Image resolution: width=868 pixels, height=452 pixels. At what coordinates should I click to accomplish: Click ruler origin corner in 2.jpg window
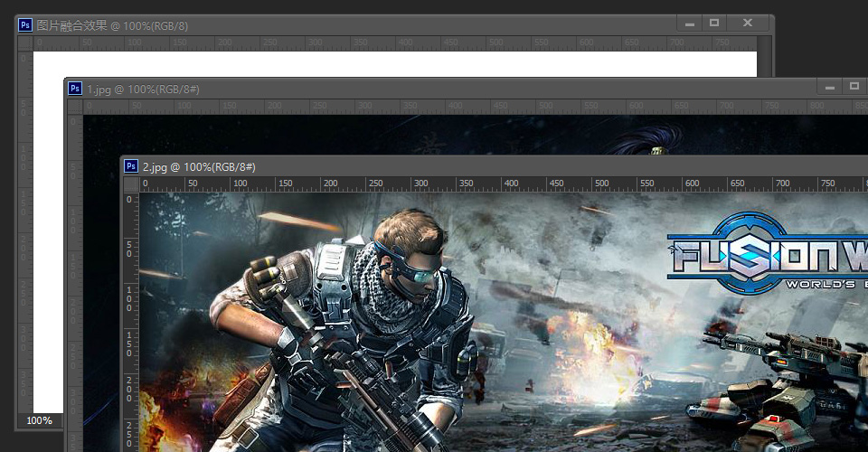(131, 184)
